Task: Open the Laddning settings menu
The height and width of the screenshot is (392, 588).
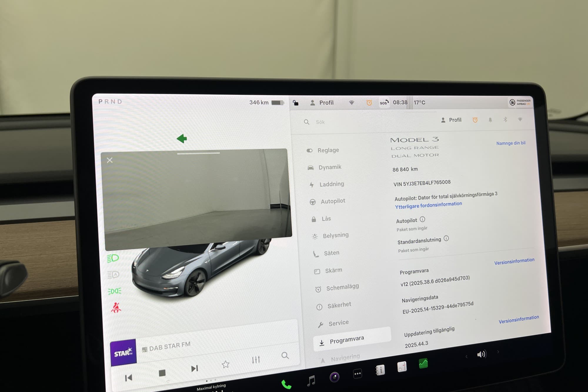Action: [331, 184]
